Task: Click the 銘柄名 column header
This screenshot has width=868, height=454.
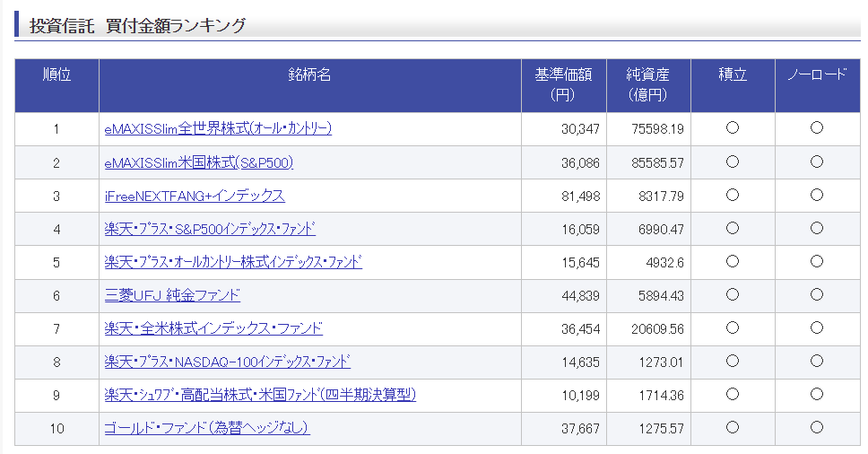Action: (x=309, y=75)
